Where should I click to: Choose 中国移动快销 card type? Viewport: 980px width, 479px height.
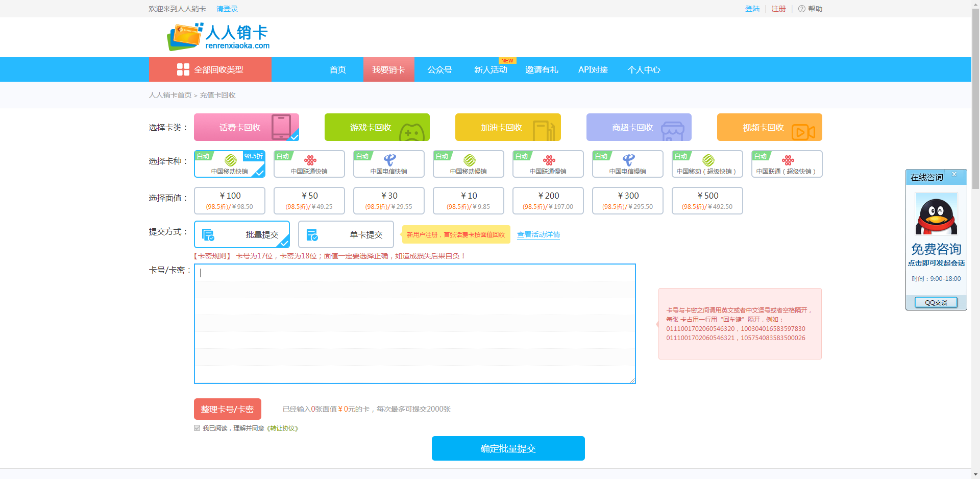pyautogui.click(x=230, y=164)
